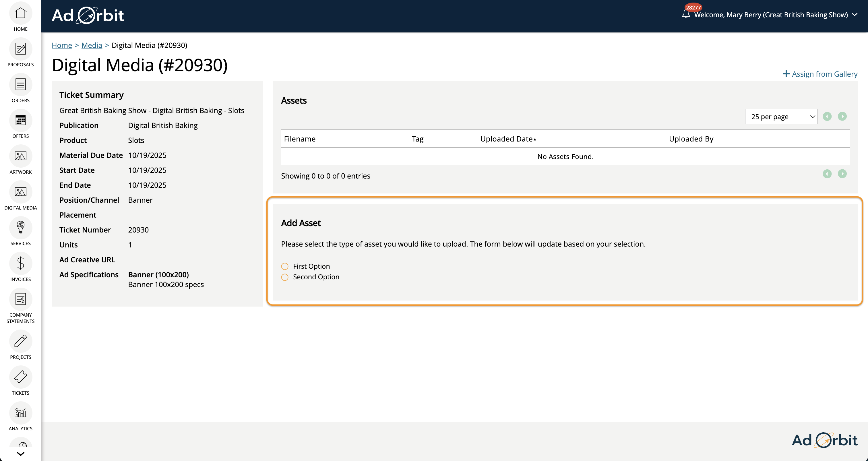The width and height of the screenshot is (868, 461).
Task: Select the First Option radio button
Action: (285, 267)
